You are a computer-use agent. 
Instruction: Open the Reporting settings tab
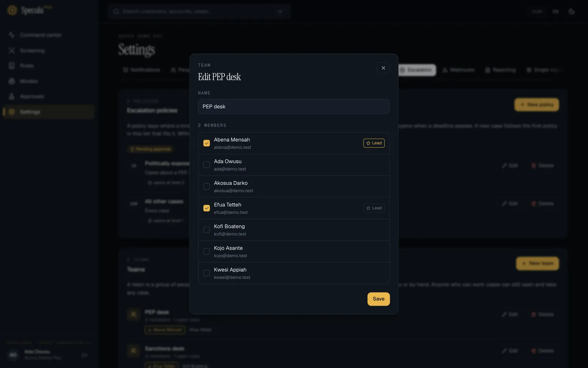pyautogui.click(x=501, y=70)
